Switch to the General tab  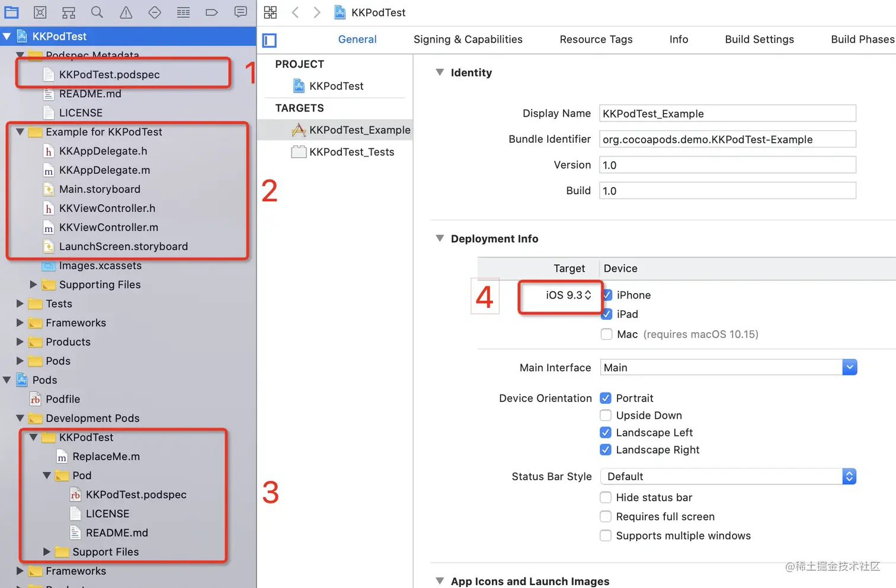pos(357,39)
